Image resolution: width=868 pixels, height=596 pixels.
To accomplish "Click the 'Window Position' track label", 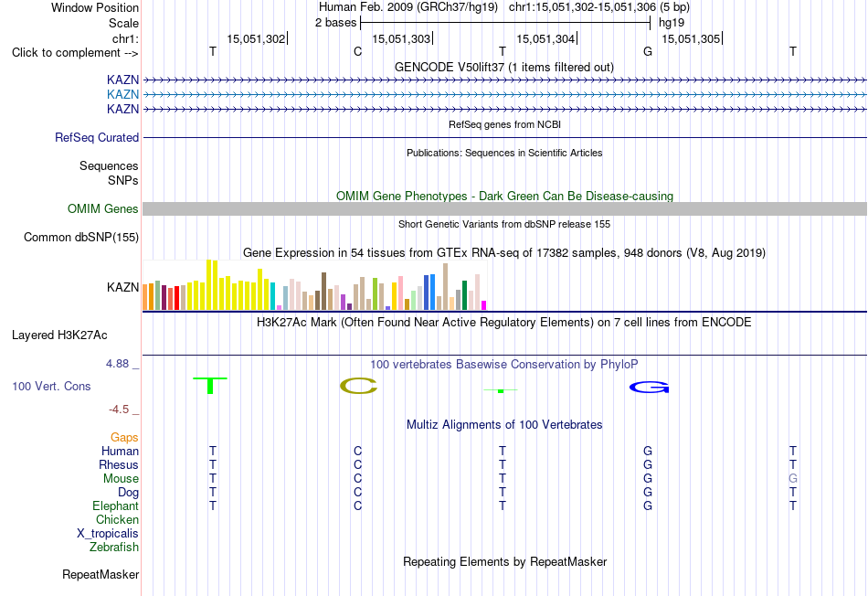I will [x=95, y=7].
